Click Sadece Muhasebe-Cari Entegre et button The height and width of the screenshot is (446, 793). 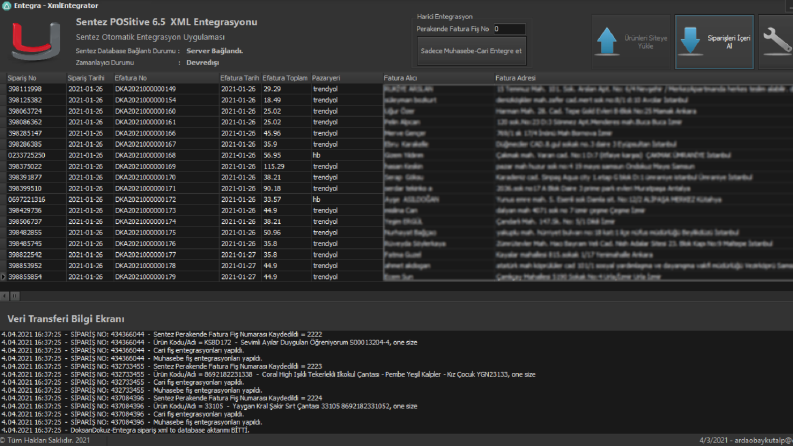(471, 51)
